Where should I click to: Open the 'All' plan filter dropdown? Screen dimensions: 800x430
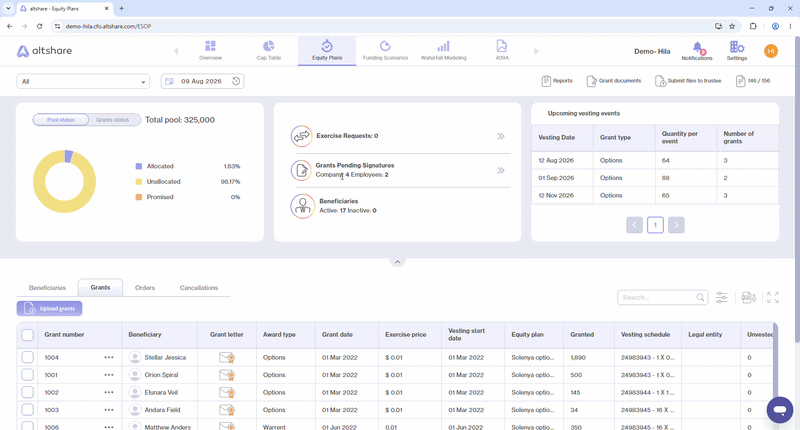[x=83, y=82]
